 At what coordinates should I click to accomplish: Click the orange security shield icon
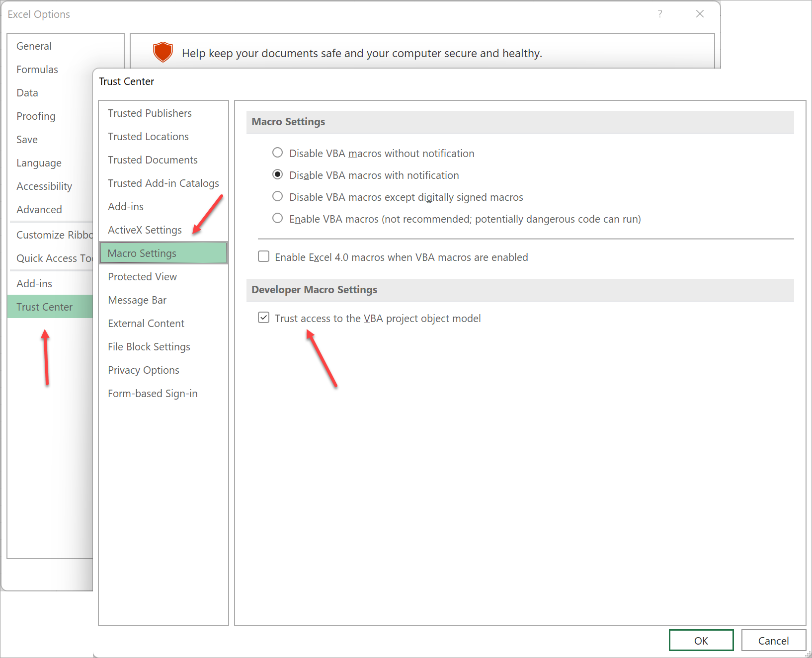pyautogui.click(x=163, y=52)
